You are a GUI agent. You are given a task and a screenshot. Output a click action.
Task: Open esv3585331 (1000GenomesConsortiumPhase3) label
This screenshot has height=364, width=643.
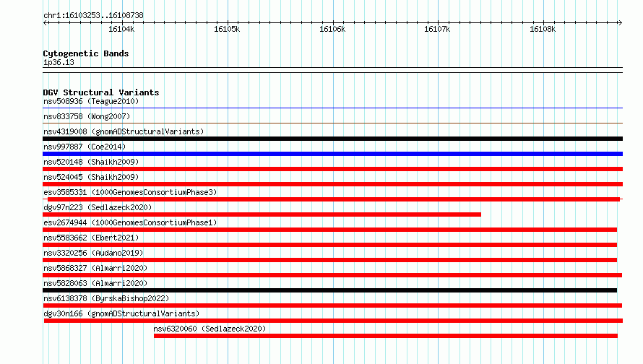130,192
